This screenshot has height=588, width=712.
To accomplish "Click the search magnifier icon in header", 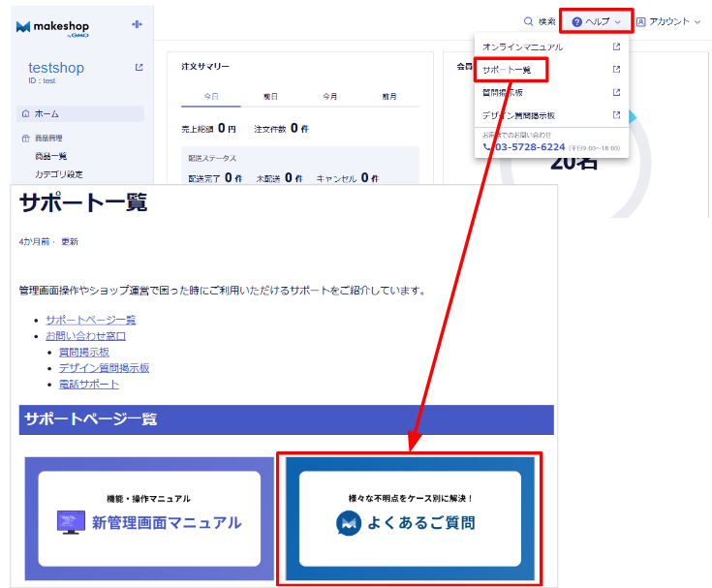I will click(528, 21).
